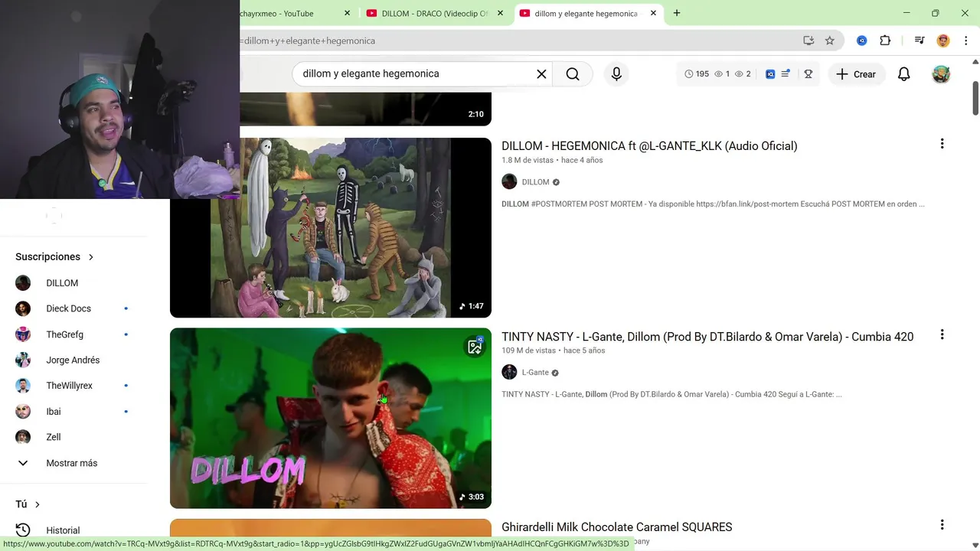Expand Mostrar más in subscriptions

tap(73, 463)
